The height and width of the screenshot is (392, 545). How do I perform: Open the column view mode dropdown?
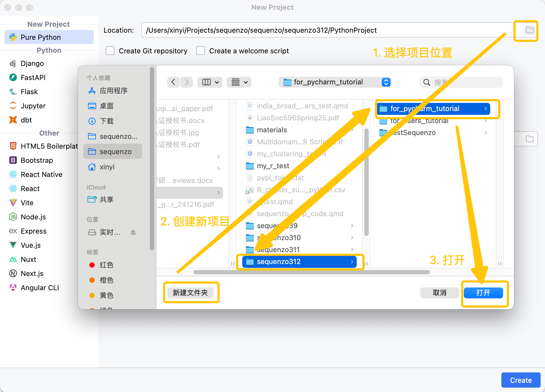tap(210, 82)
